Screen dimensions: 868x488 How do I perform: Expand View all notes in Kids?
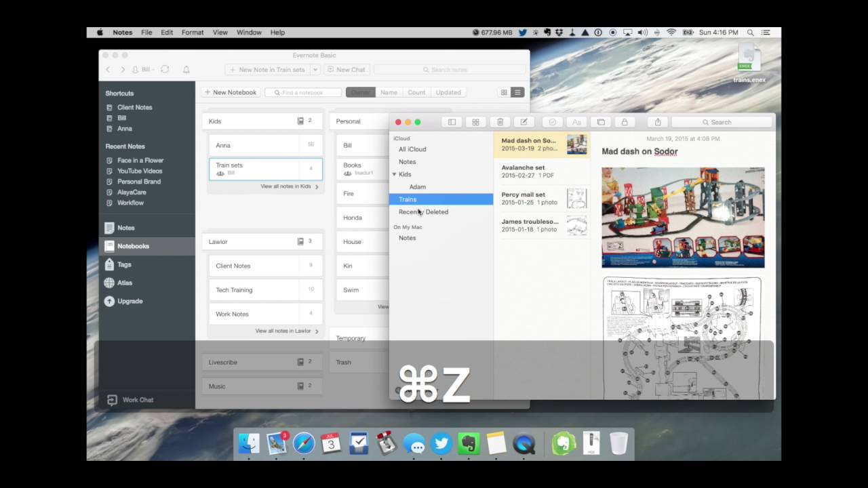tap(289, 186)
